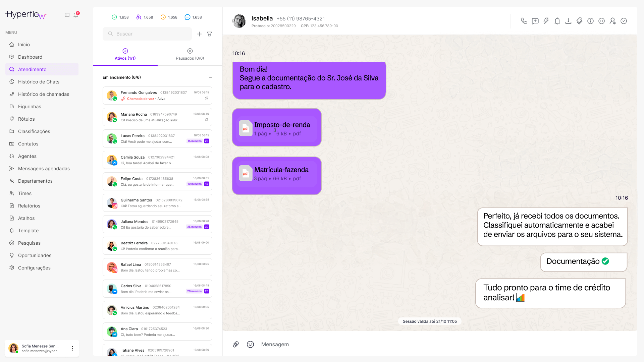Pin Fernando Gonçalves conversation

(x=207, y=98)
